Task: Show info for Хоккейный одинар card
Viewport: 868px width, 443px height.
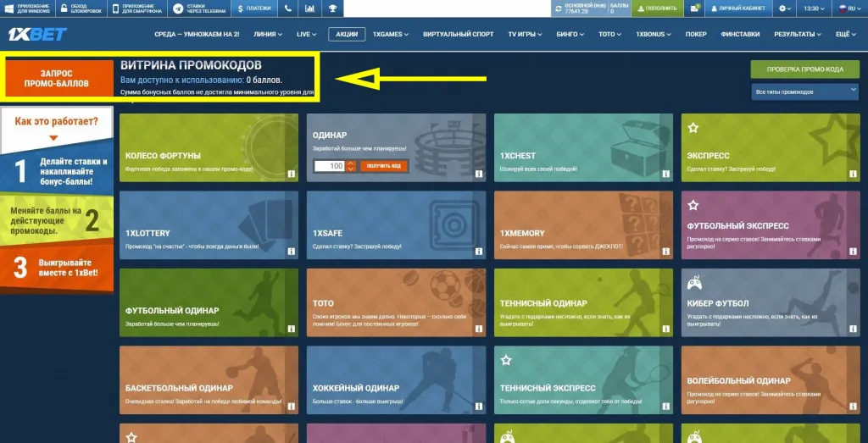Action: point(478,406)
